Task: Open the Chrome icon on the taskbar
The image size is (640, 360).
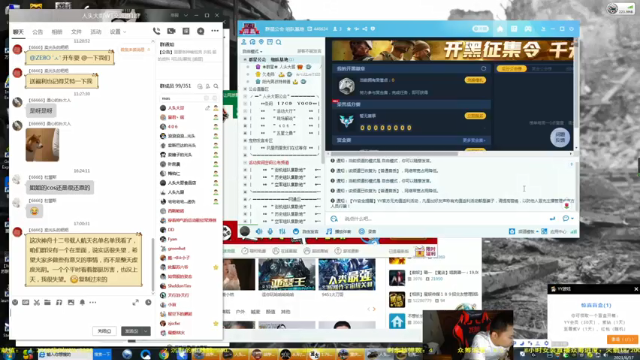Action: 164,354
